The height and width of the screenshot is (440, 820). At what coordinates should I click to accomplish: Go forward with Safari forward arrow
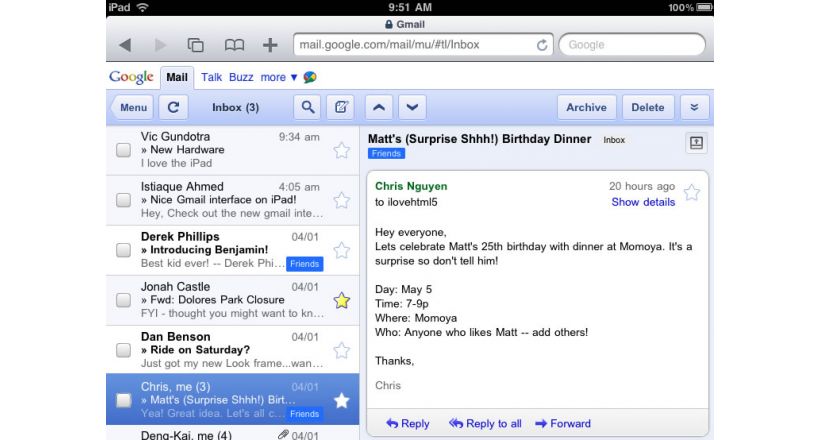(x=160, y=45)
